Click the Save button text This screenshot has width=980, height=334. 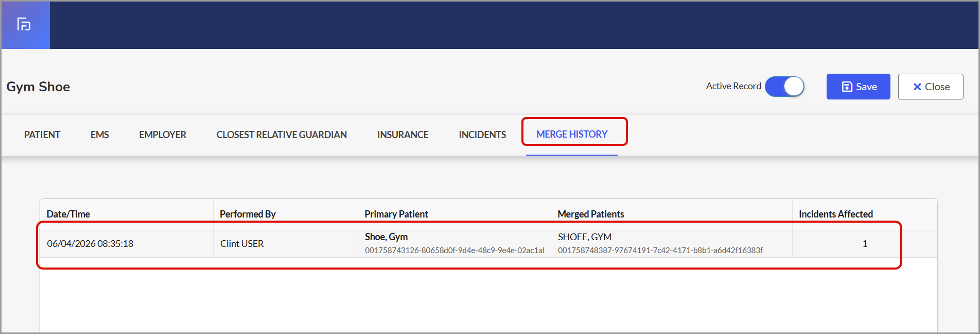click(866, 87)
